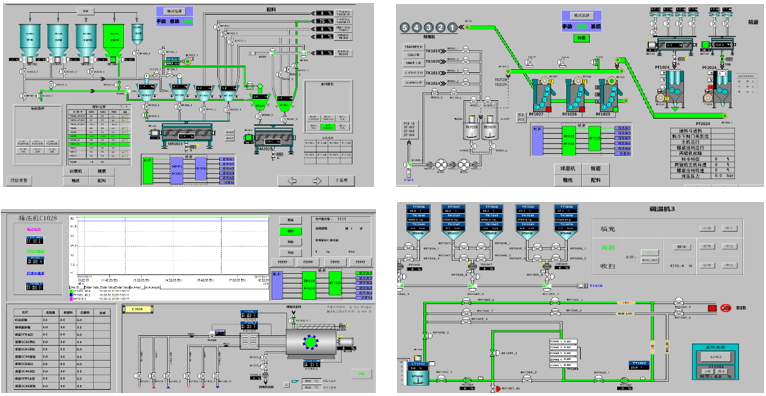
Task: Click the red circular stop indicator
Action: tap(726, 308)
